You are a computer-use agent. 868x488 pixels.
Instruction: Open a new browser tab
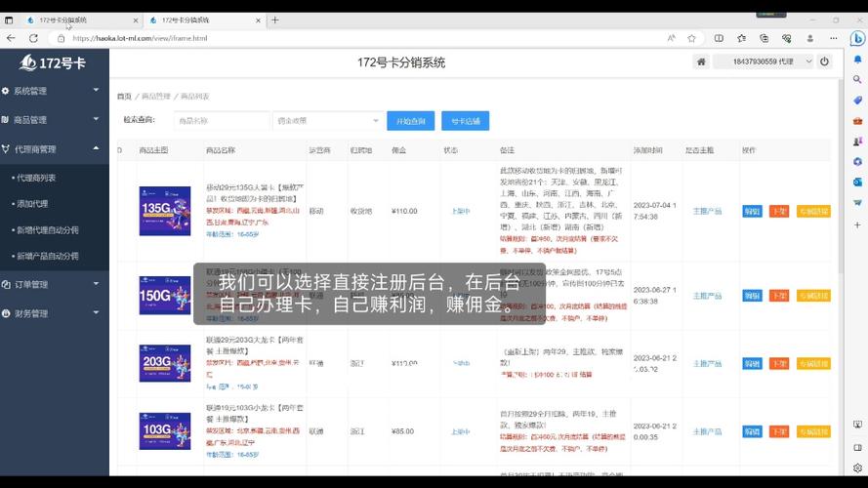coord(275,20)
